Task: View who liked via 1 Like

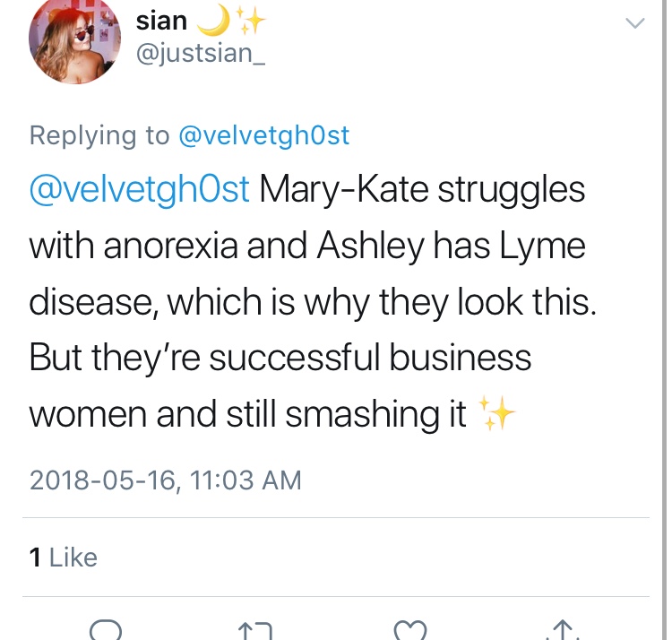Action: [63, 557]
